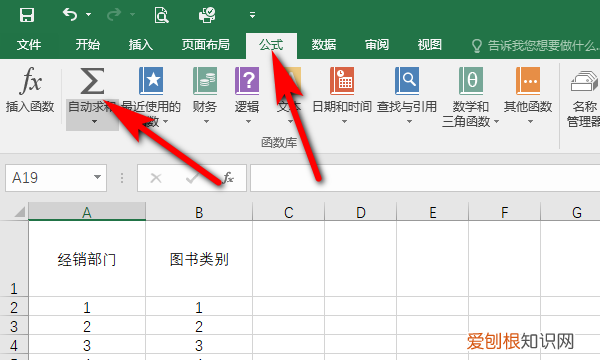
Task: Click the Name Box showing A19
Action: click(56, 178)
